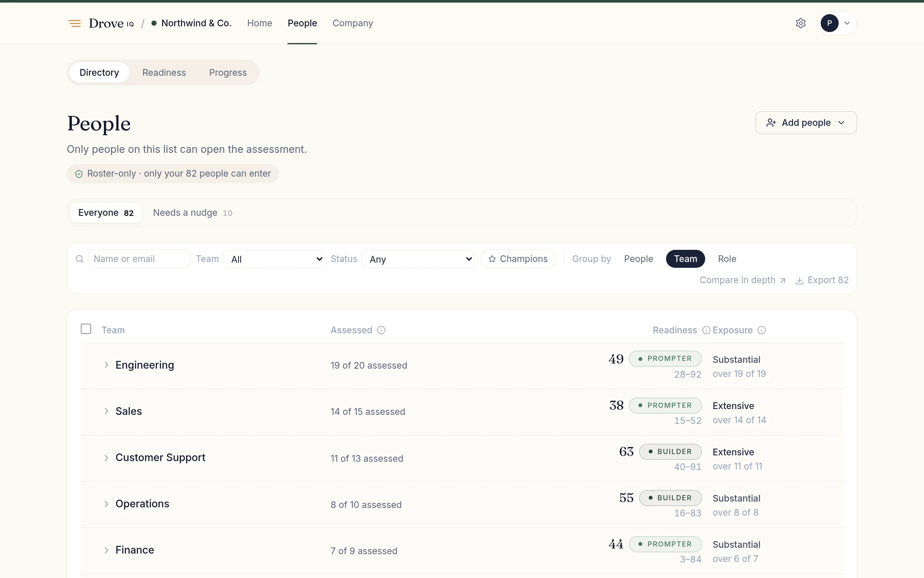Click the Roster-only shield icon

(x=79, y=174)
